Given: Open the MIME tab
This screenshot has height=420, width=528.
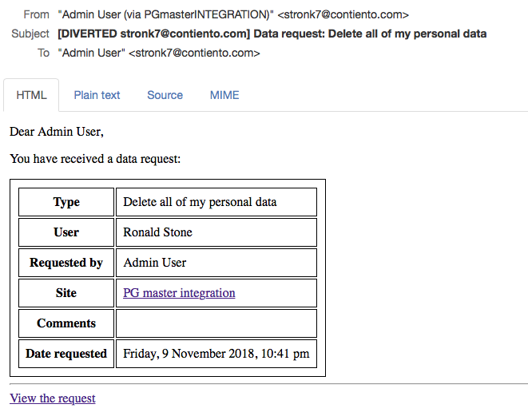Looking at the screenshot, I should [x=224, y=95].
